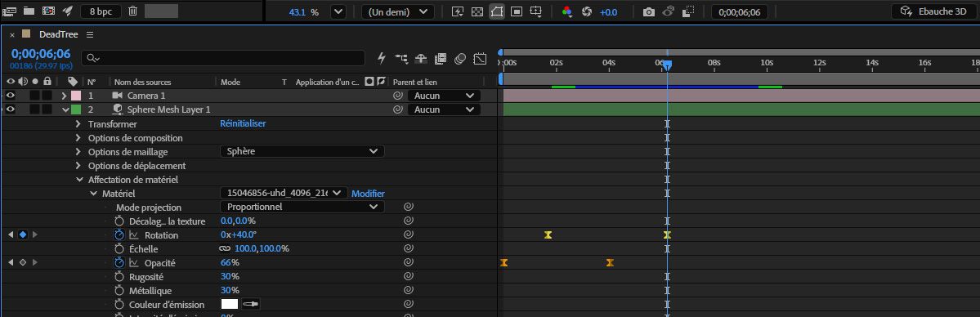
Task: Take a snapshot with the camera icon
Action: [x=649, y=12]
